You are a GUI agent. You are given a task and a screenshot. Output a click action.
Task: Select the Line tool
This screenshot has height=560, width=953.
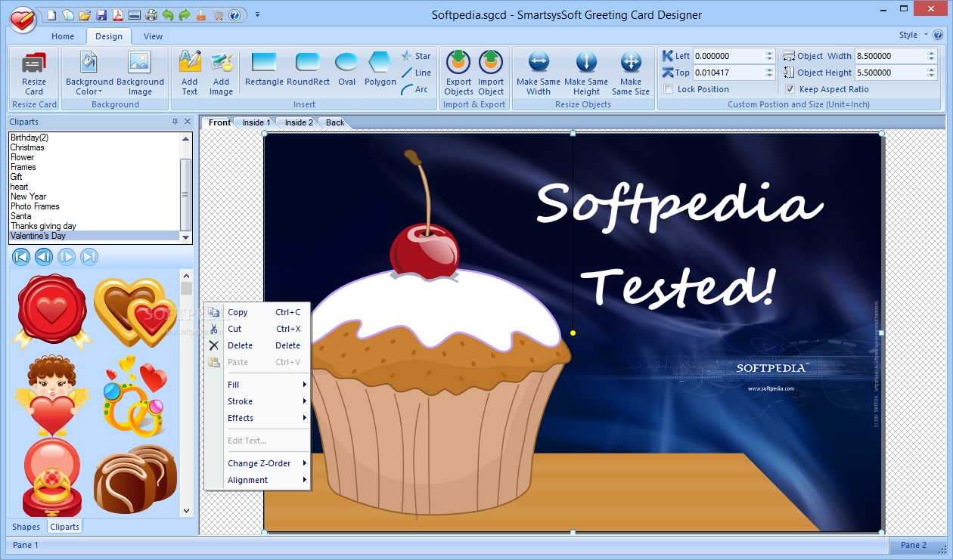click(x=416, y=73)
